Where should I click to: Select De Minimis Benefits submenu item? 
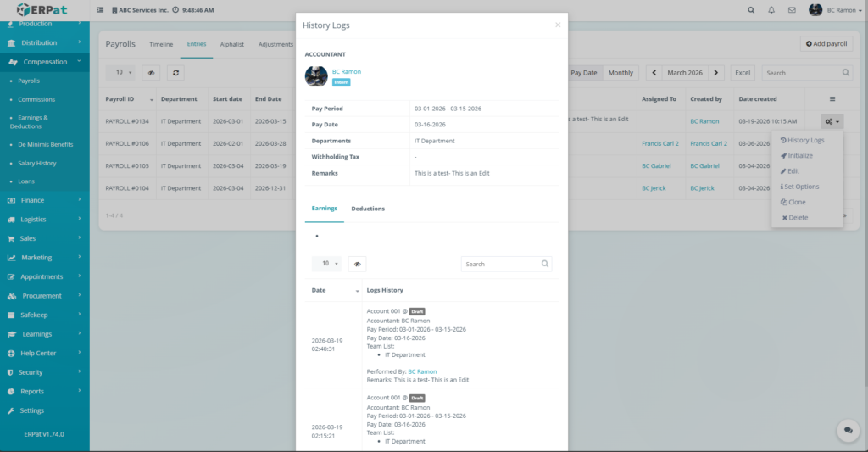coord(46,144)
